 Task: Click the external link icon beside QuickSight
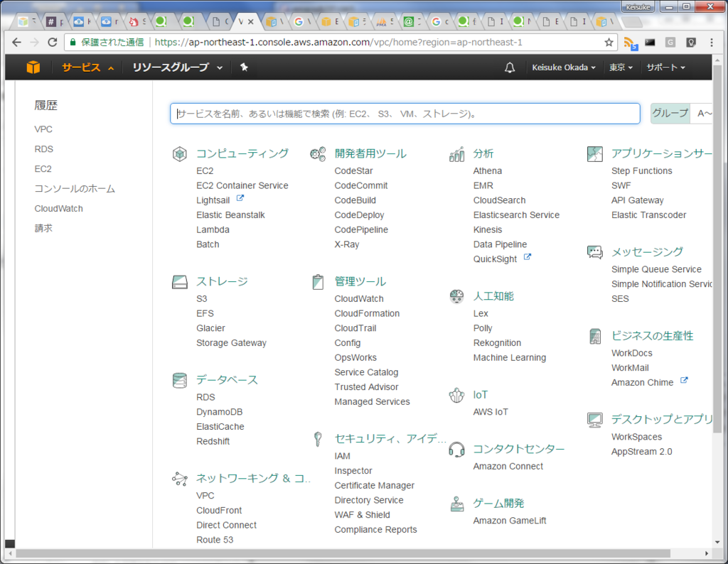(528, 256)
